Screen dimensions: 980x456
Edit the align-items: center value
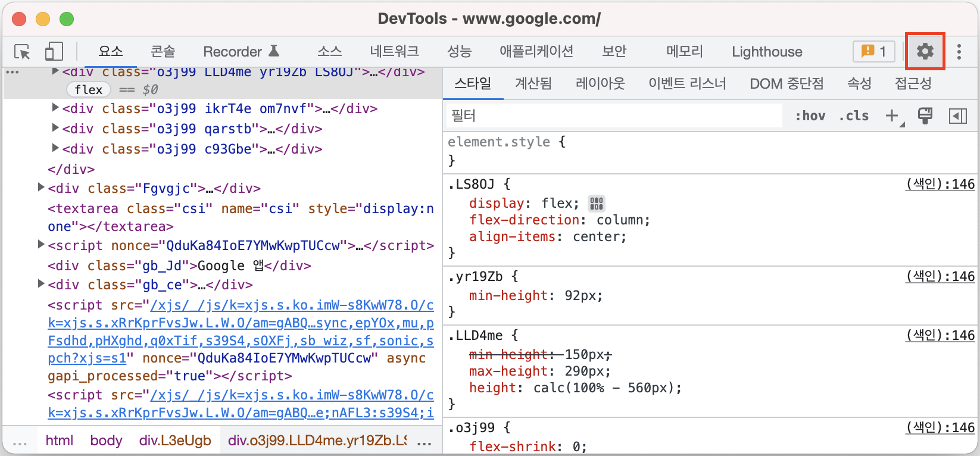pyautogui.click(x=596, y=237)
